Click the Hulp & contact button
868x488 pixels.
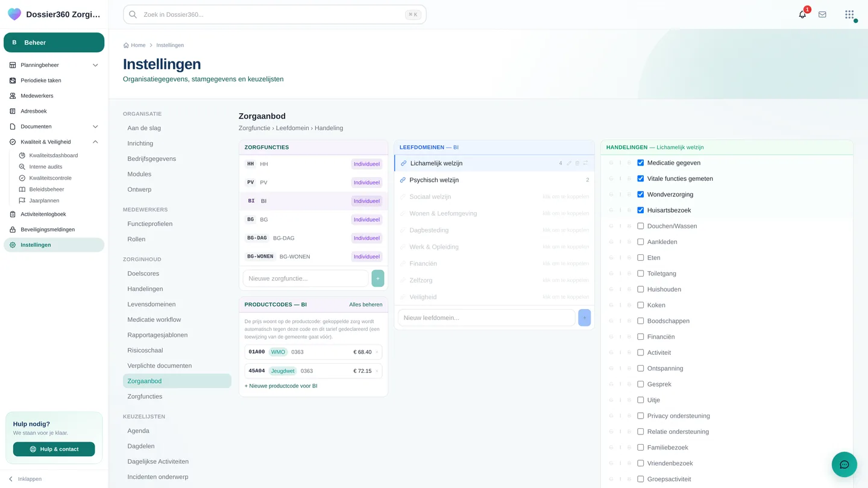click(54, 449)
